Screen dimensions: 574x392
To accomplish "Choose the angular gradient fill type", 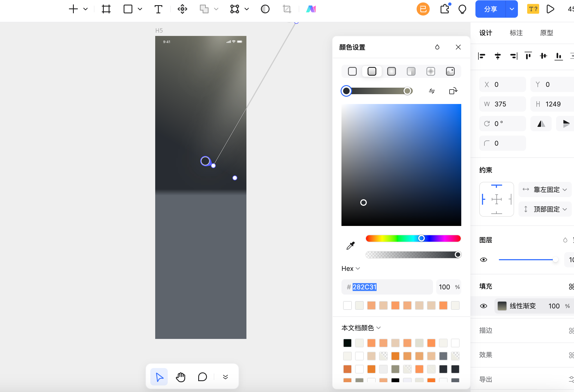I will (x=411, y=71).
